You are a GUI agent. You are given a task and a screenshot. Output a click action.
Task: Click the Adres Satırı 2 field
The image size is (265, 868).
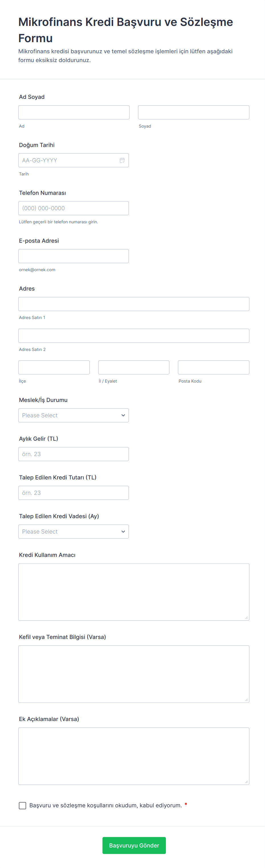coord(134,336)
